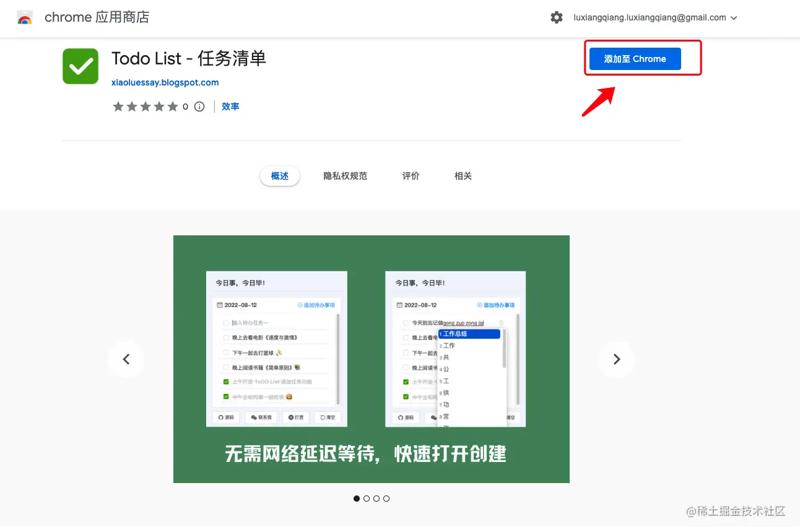Show previous screenshot with left arrow

tap(126, 359)
